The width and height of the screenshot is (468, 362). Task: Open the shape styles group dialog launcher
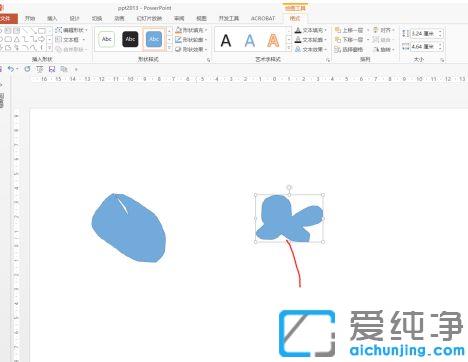coord(208,60)
